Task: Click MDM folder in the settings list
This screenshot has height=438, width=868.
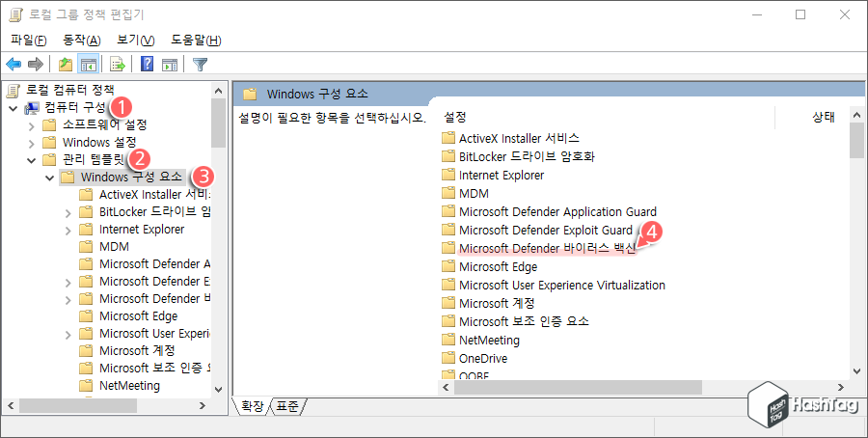Action: pyautogui.click(x=474, y=193)
